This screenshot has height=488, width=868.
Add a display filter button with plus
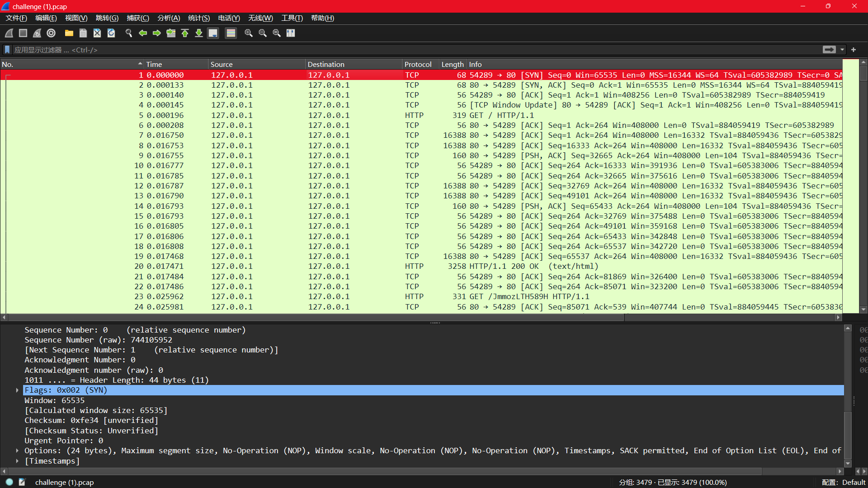[854, 50]
